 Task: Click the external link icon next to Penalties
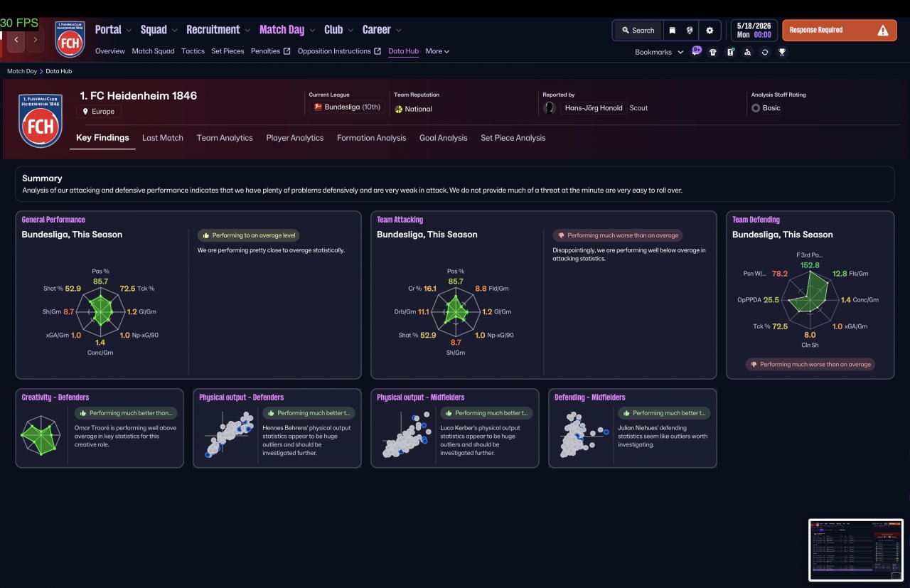point(287,51)
